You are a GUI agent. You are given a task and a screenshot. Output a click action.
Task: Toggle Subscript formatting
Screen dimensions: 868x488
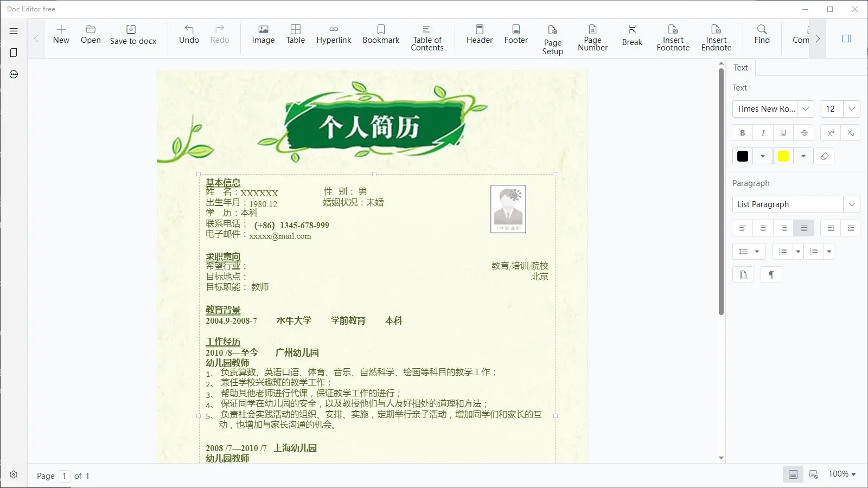(x=851, y=133)
